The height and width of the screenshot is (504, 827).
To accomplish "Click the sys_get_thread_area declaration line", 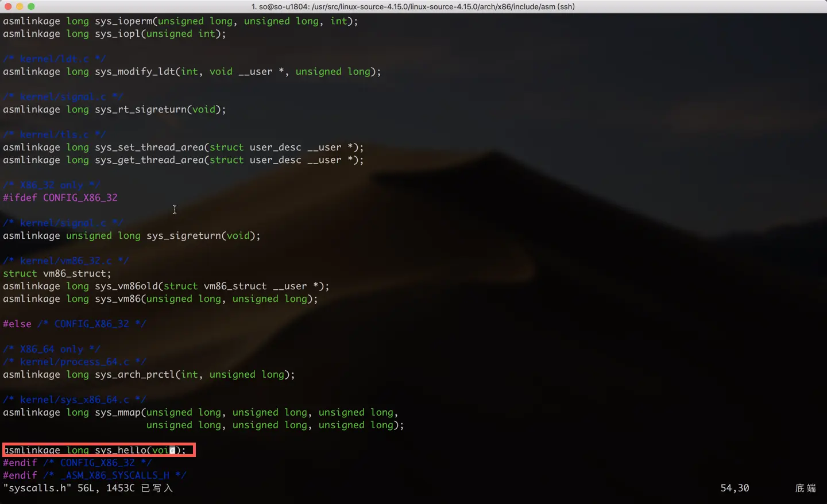I will [x=183, y=160].
